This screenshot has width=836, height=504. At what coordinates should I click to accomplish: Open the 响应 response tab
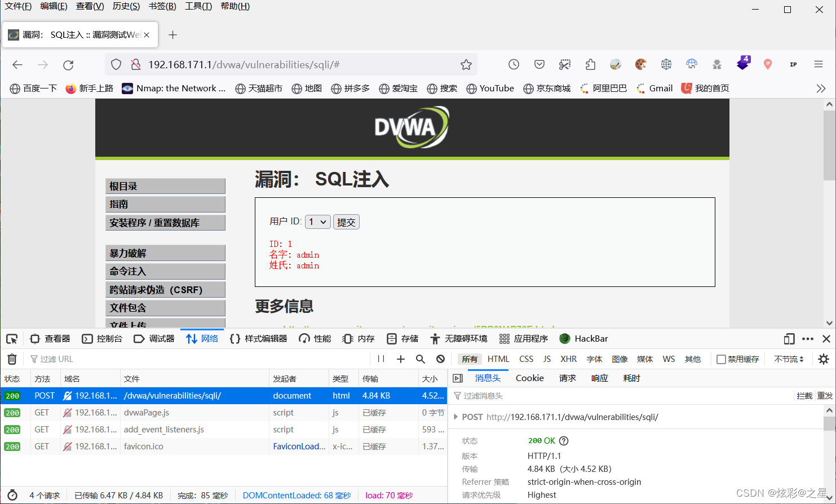click(600, 378)
